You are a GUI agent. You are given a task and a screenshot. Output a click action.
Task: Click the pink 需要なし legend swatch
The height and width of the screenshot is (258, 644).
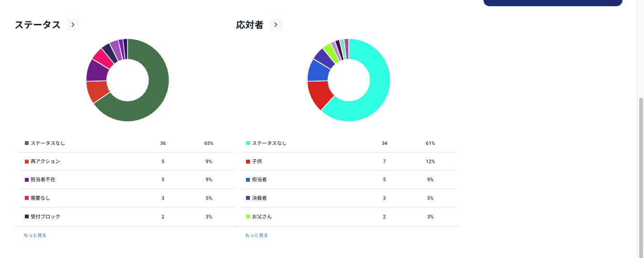pyautogui.click(x=27, y=198)
